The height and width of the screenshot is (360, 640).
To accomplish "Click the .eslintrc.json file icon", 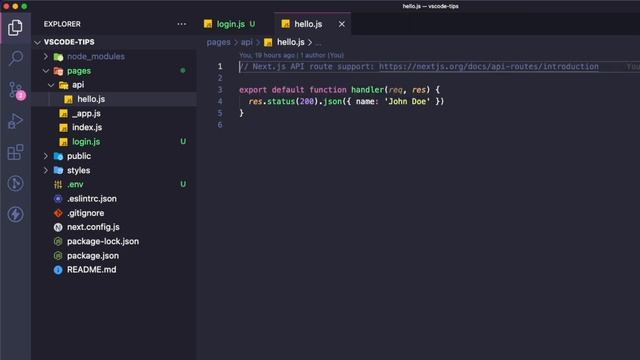I will click(x=58, y=199).
